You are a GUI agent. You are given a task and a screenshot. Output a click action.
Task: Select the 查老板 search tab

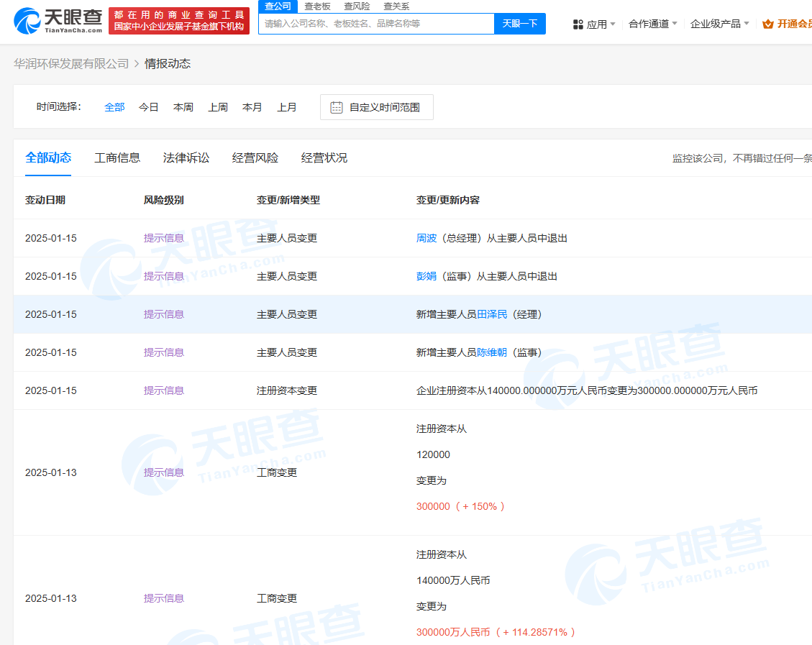tap(317, 6)
